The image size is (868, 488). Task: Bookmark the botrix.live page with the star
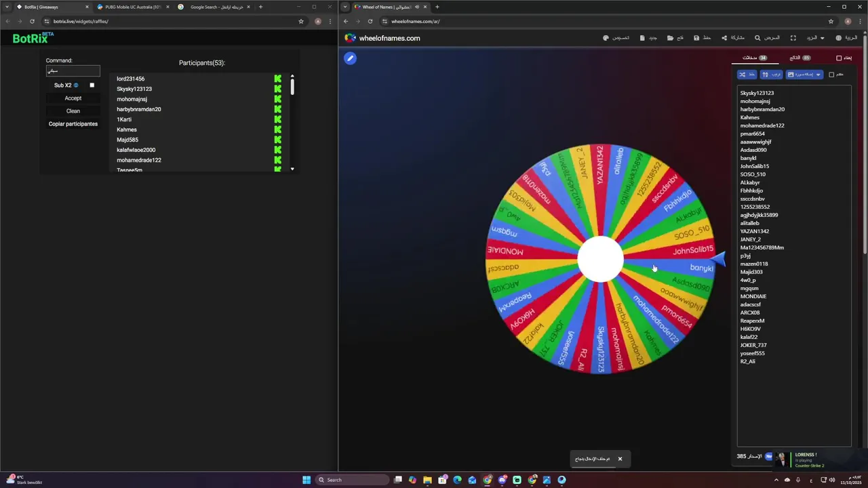[301, 21]
